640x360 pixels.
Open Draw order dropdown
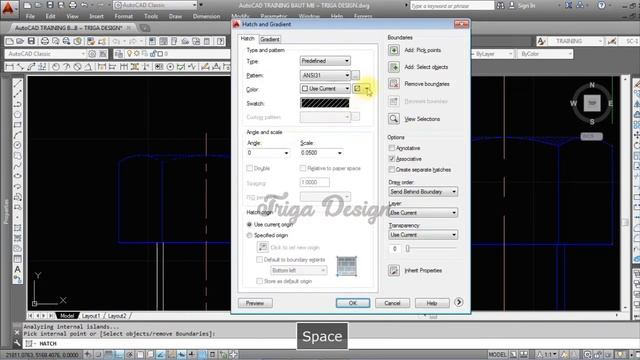[x=423, y=191]
